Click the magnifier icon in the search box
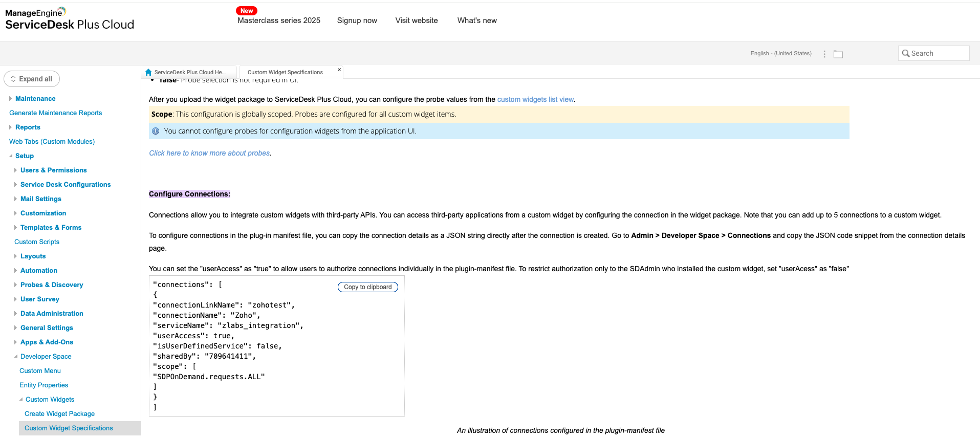The width and height of the screenshot is (980, 438). tap(905, 53)
